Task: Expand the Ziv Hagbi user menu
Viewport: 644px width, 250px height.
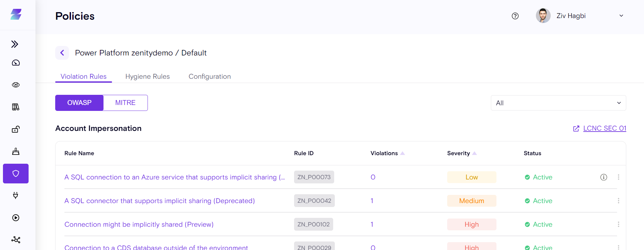Action: (621, 16)
